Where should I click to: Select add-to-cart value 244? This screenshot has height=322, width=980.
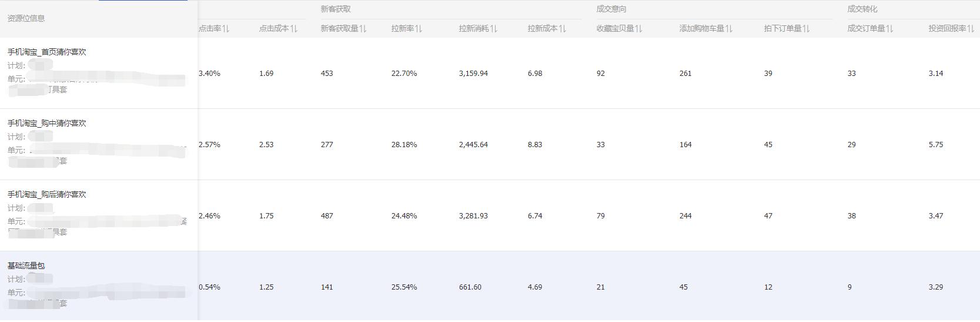685,216
